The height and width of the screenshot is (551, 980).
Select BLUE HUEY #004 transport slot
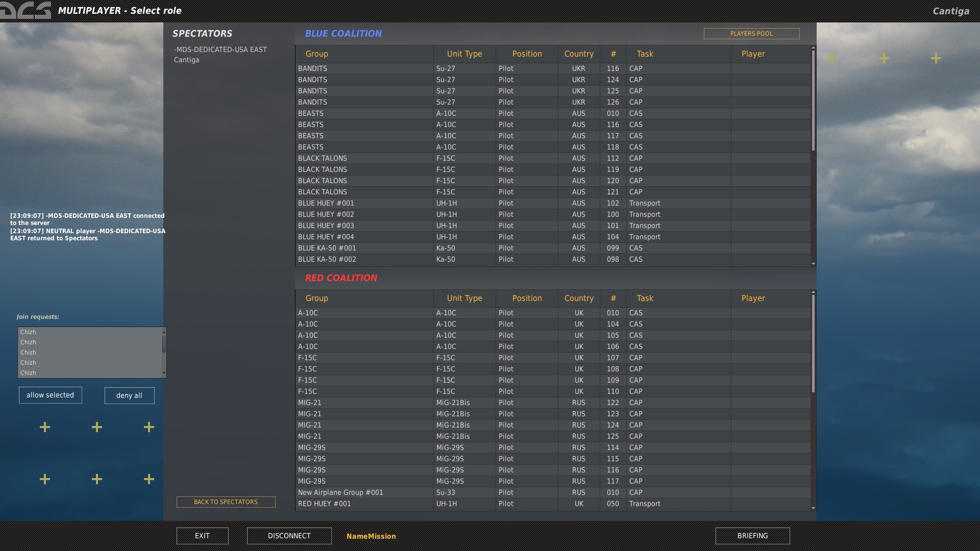click(553, 237)
